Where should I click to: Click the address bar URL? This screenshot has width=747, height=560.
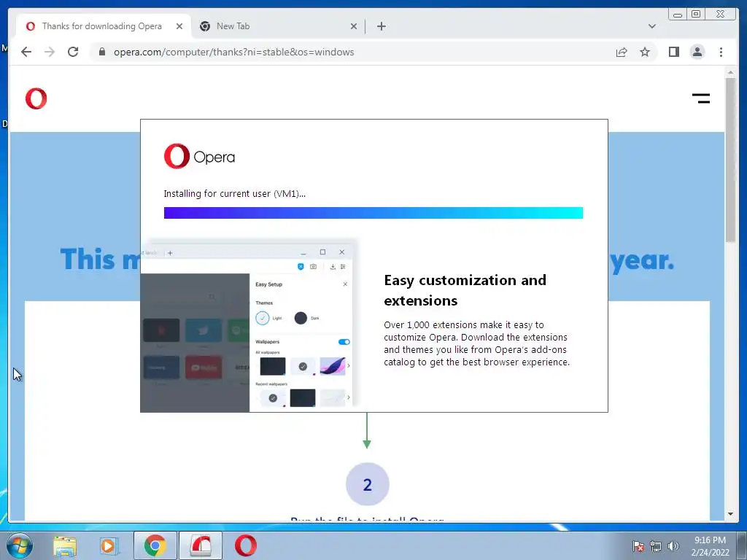(233, 52)
